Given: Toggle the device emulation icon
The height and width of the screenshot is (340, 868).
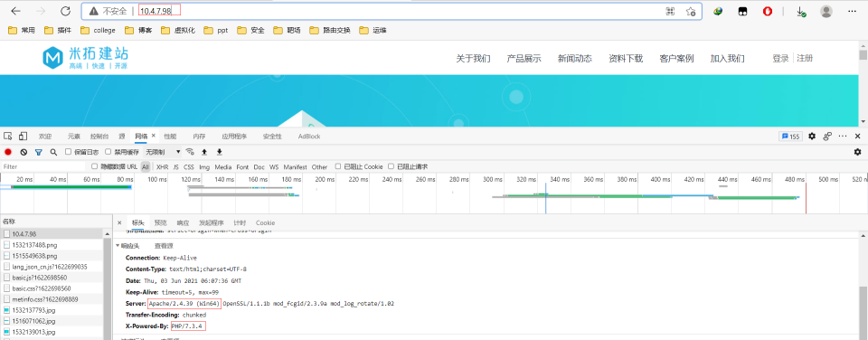Looking at the screenshot, I should click(24, 137).
